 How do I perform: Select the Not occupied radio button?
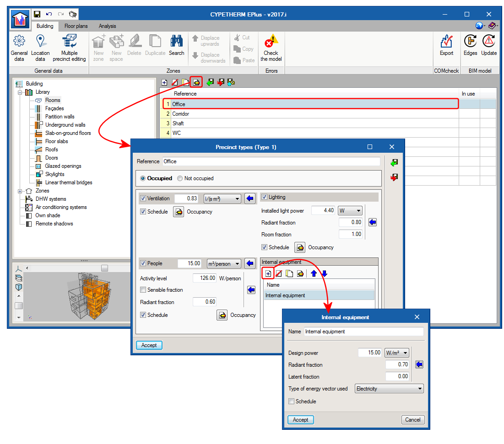tap(180, 178)
